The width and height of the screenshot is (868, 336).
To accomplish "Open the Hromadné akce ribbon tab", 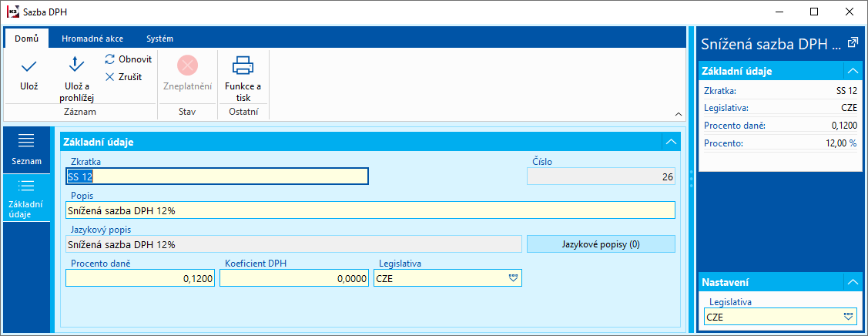I will click(92, 39).
